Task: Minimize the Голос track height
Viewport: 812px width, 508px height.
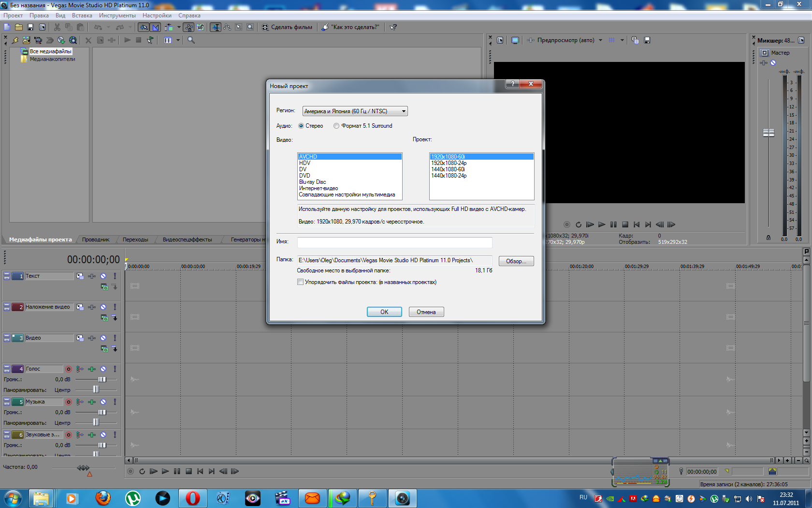Action: pyautogui.click(x=7, y=367)
